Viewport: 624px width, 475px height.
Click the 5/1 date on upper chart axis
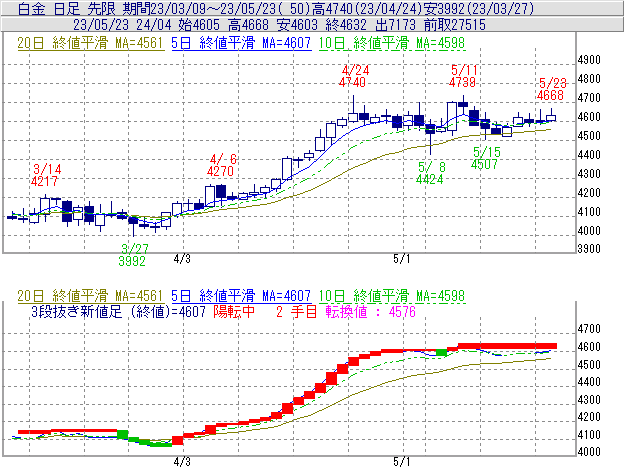pos(402,259)
